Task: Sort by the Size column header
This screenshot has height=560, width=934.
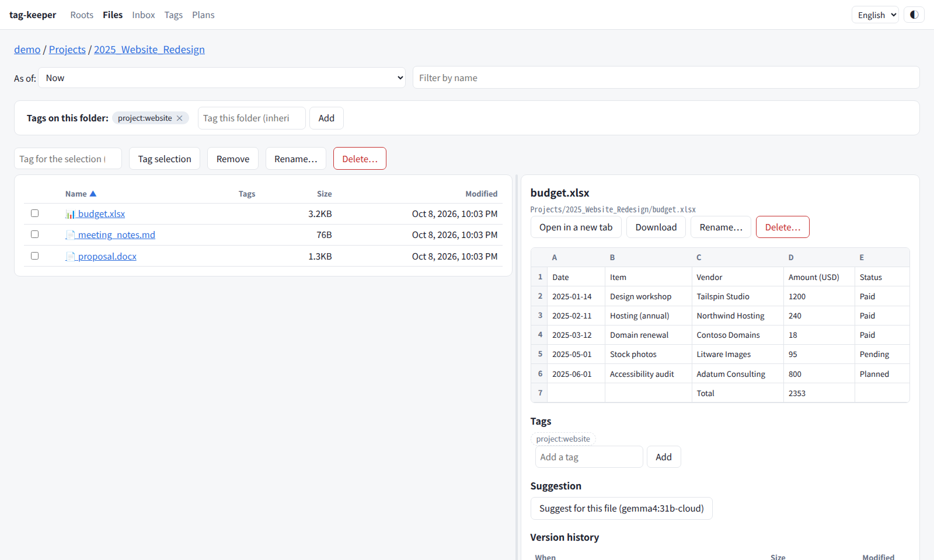Action: click(x=325, y=194)
